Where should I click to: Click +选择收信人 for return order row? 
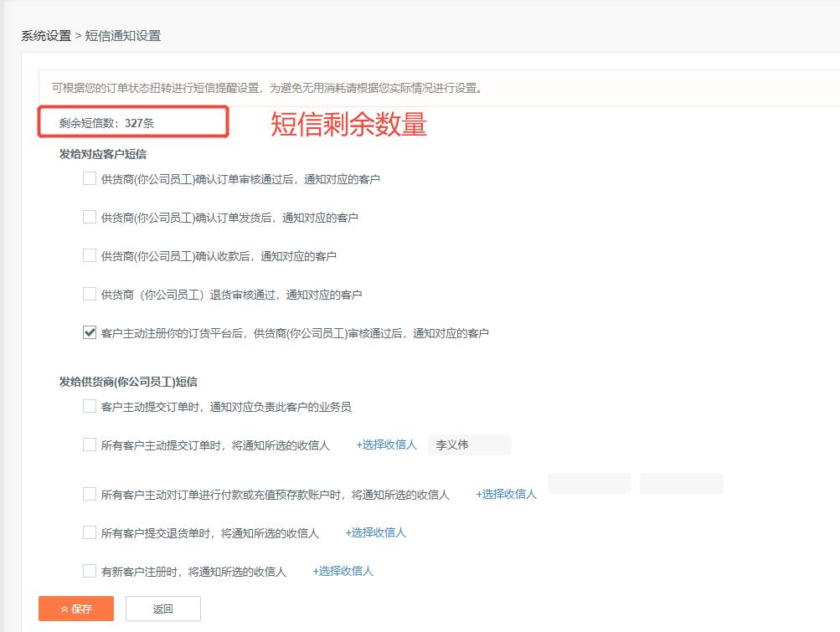(x=375, y=532)
